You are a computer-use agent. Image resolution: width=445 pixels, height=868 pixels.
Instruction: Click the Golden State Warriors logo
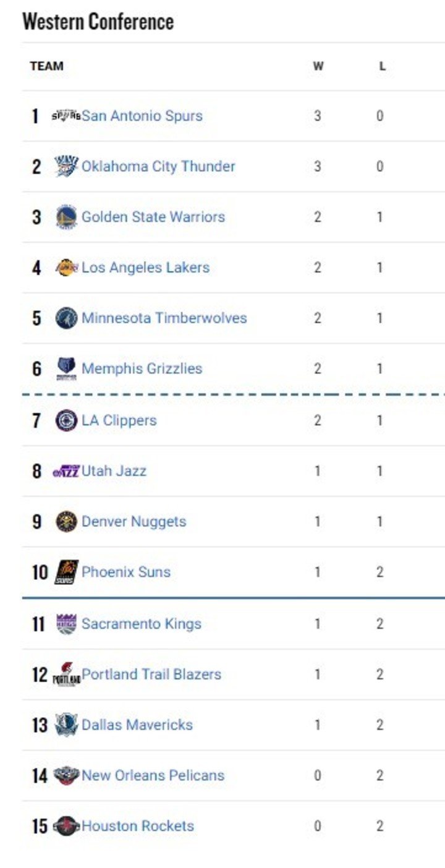coord(66,217)
